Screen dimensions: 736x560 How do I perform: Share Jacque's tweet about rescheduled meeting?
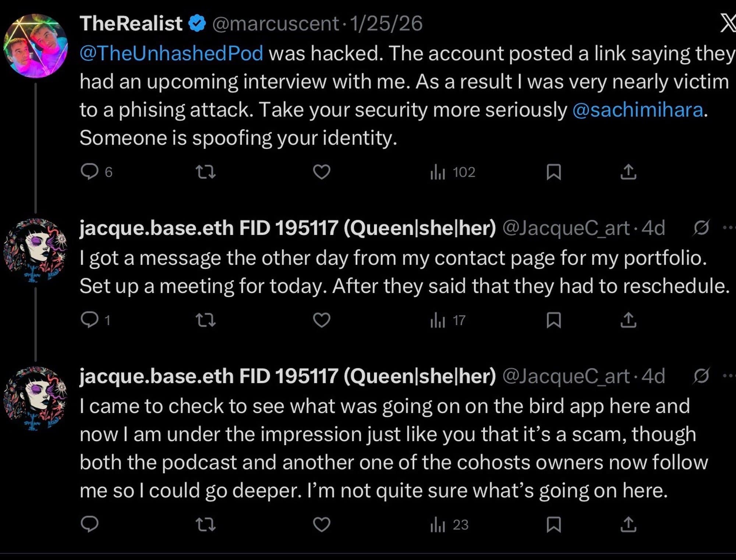[628, 320]
